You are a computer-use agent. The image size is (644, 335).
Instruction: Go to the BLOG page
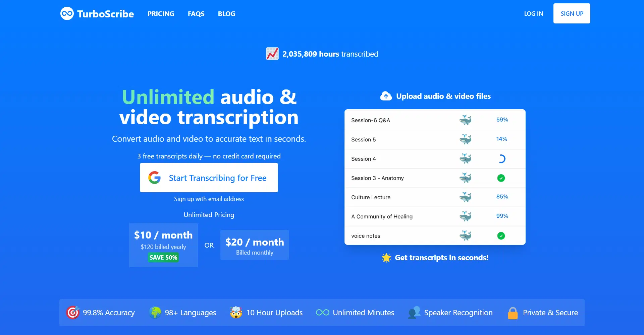(x=226, y=14)
